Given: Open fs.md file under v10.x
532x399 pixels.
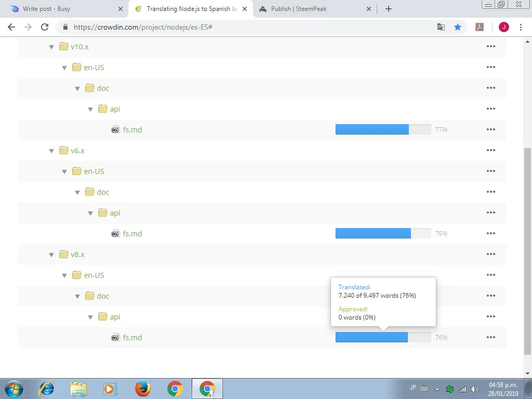Looking at the screenshot, I should (132, 130).
